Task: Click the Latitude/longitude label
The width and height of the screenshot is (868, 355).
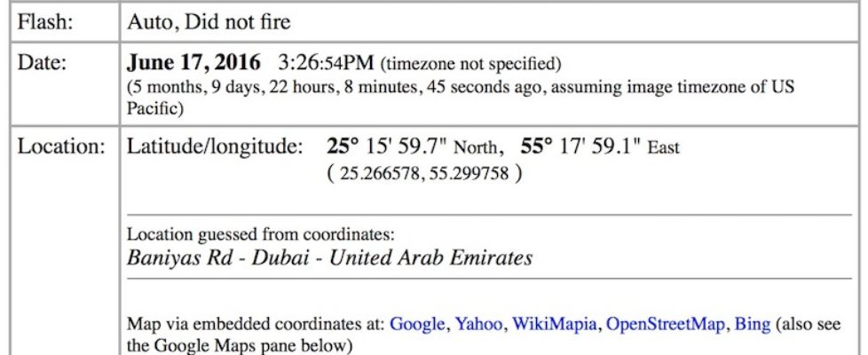Action: coord(215,146)
